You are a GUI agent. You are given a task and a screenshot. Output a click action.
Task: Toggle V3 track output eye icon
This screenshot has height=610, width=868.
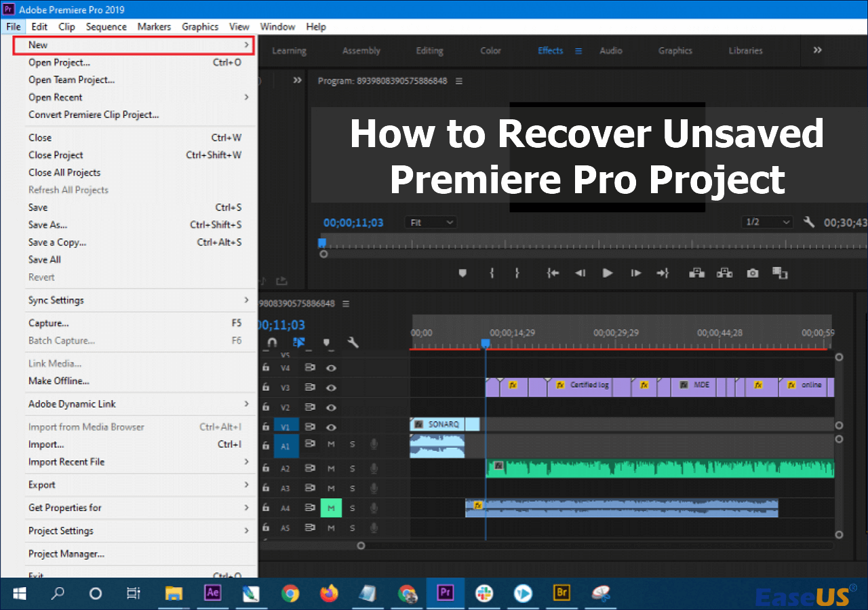click(x=331, y=388)
